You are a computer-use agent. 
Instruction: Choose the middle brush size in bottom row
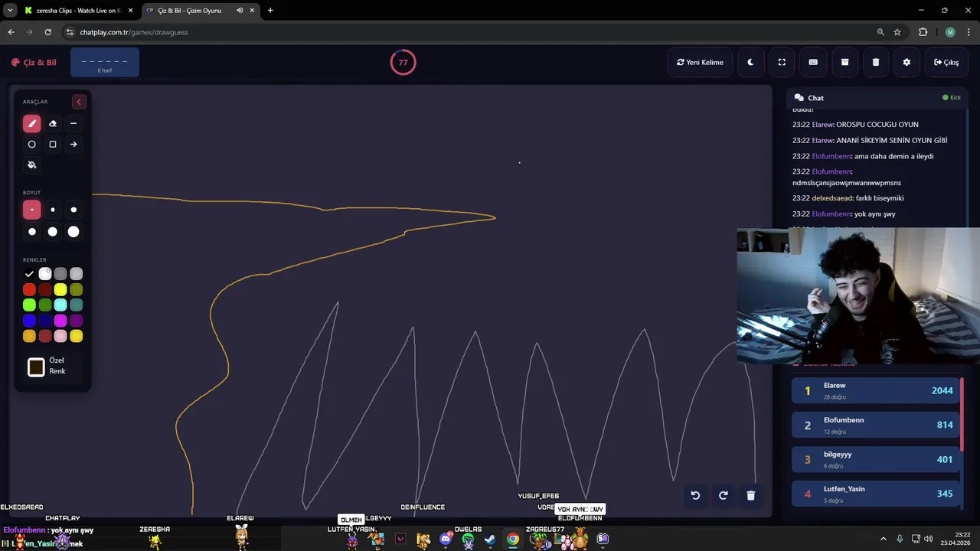pos(53,231)
